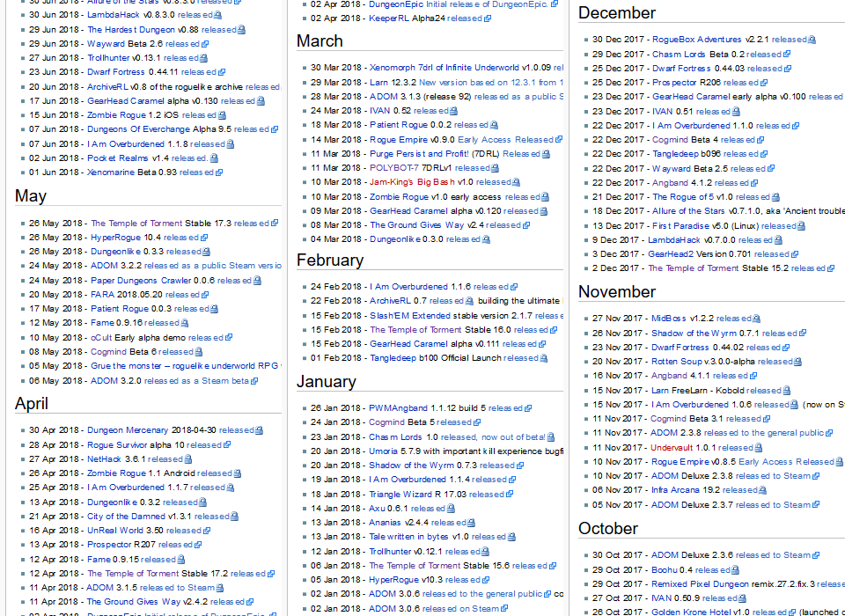845x616 pixels.
Task: Click lock icon after MidBoss v1.2.2 released
Action: coord(756,319)
